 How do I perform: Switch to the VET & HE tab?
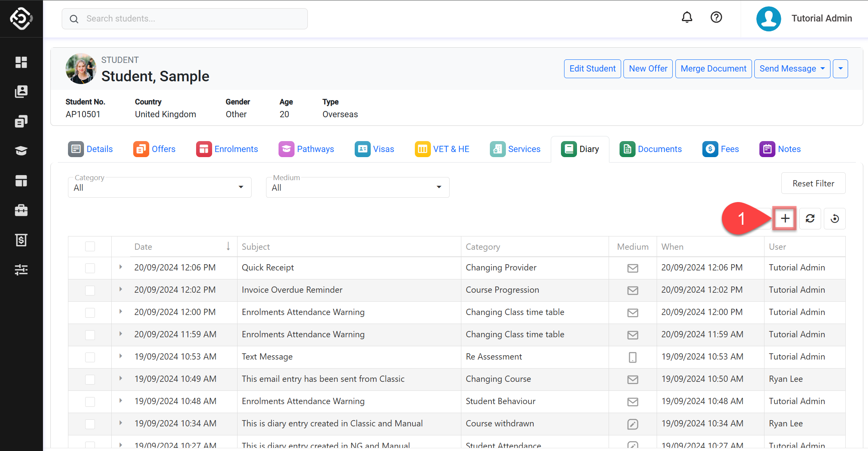[x=442, y=149]
